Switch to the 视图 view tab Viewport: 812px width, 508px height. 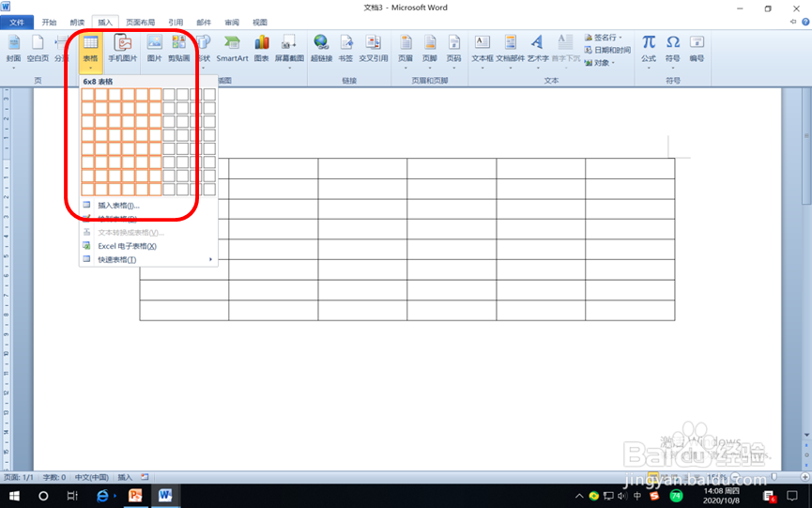[259, 23]
